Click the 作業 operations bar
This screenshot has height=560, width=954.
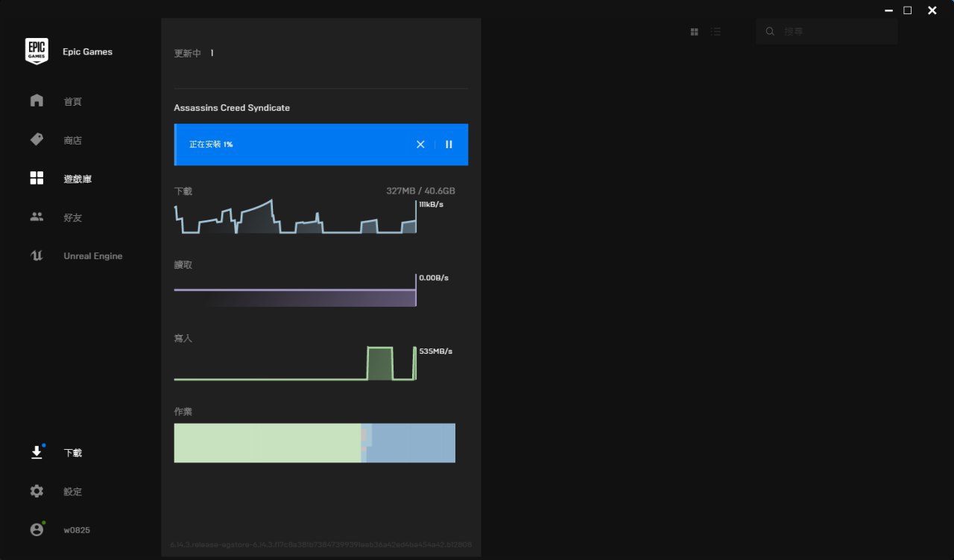315,443
